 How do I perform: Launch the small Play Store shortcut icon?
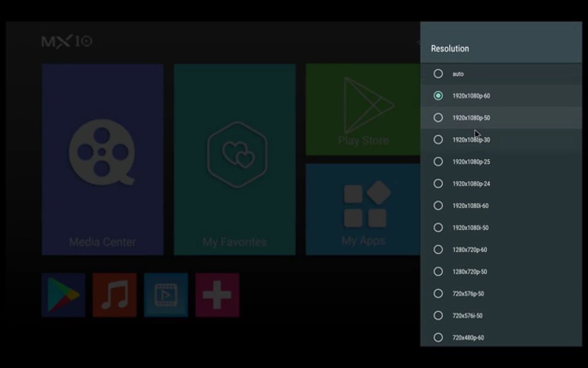(63, 295)
